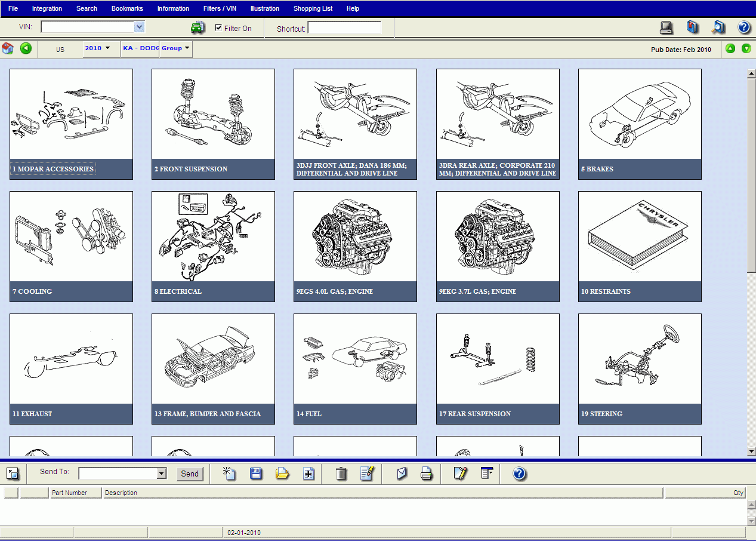Open the Shopping List menu
This screenshot has height=541, width=756.
coord(313,8)
